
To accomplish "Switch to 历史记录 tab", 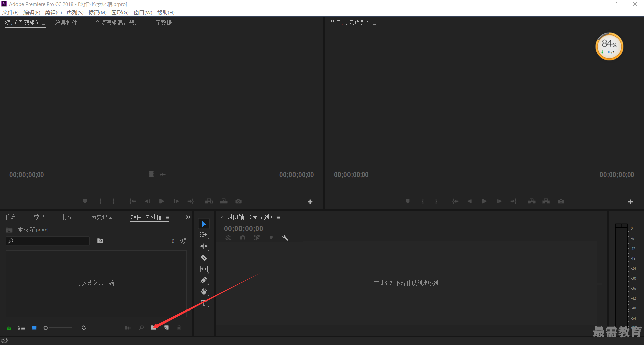I will click(x=102, y=217).
